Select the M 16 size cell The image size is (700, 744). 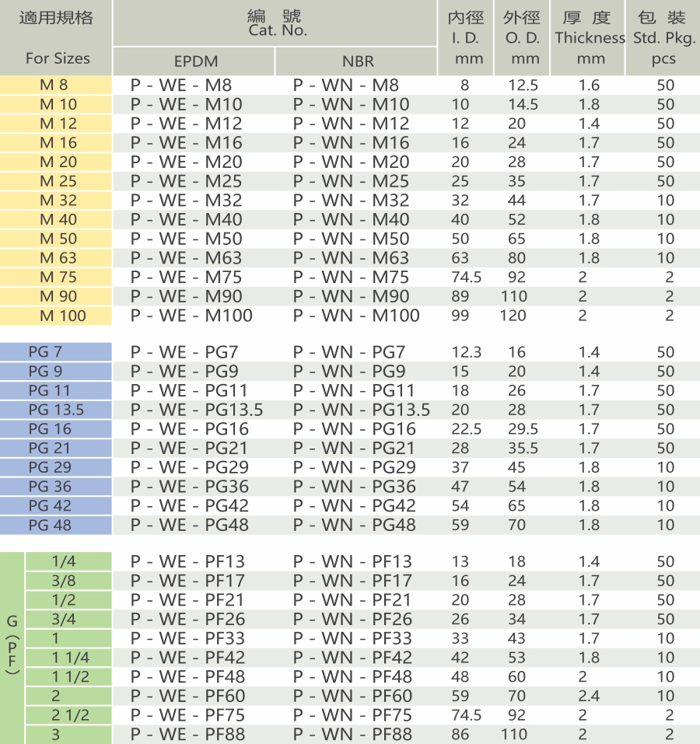55,143
